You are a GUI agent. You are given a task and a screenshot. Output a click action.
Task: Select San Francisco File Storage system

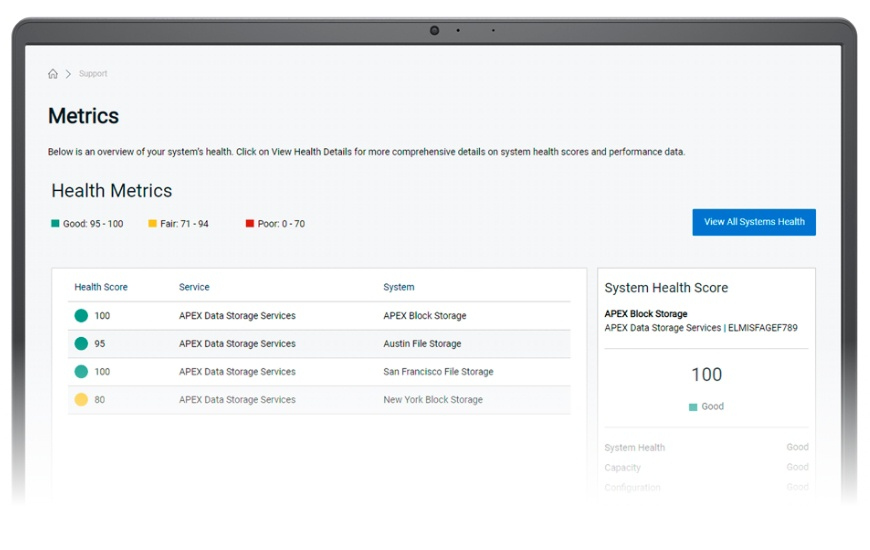click(438, 372)
